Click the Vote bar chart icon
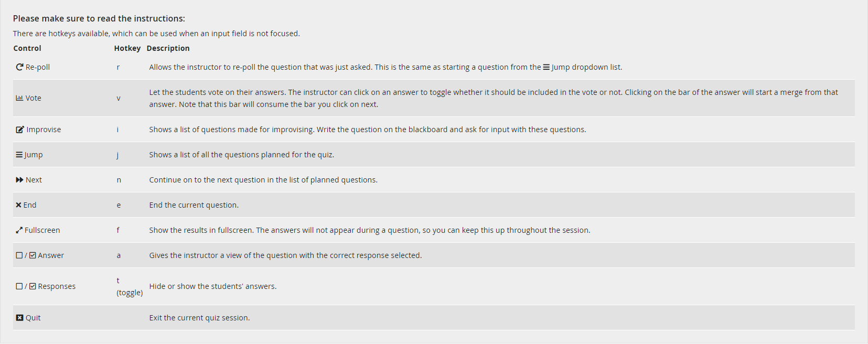The image size is (868, 344). [19, 98]
